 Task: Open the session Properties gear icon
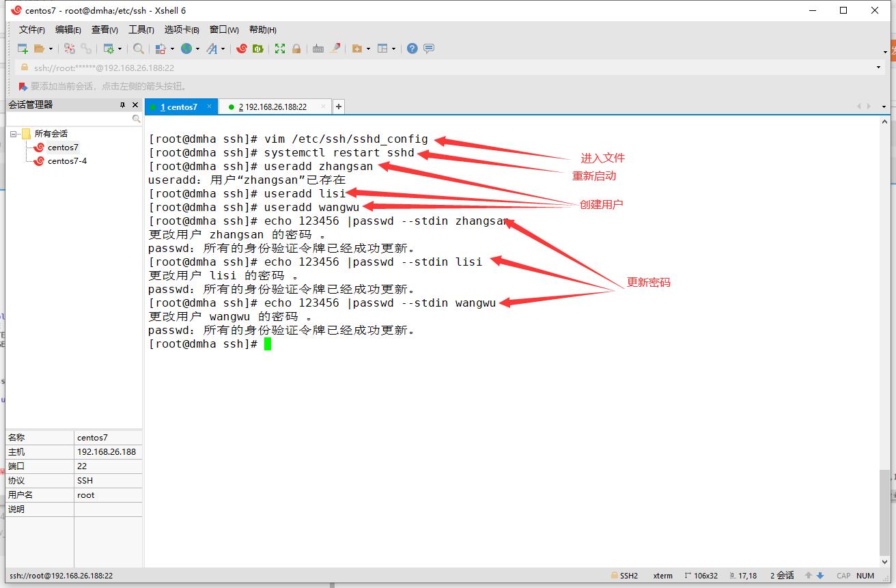(109, 48)
